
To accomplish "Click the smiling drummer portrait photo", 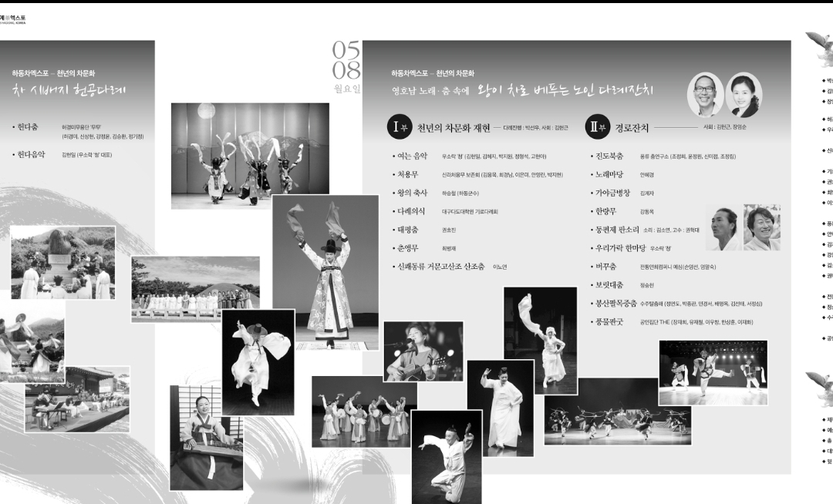I will (x=762, y=228).
